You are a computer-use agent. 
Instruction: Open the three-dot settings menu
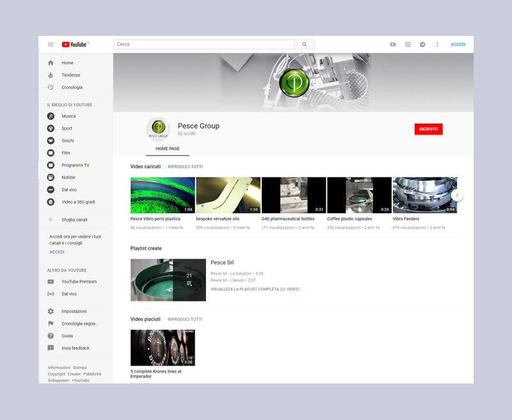[437, 44]
